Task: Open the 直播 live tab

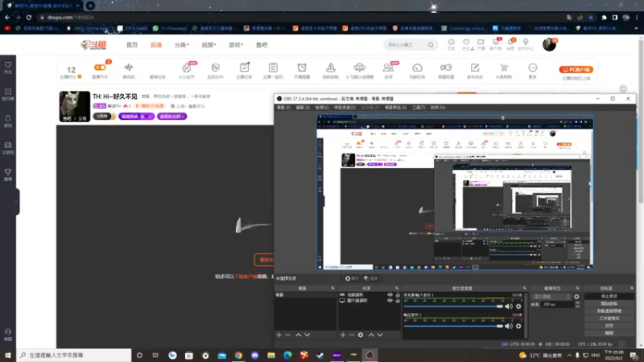Action: pos(156,45)
